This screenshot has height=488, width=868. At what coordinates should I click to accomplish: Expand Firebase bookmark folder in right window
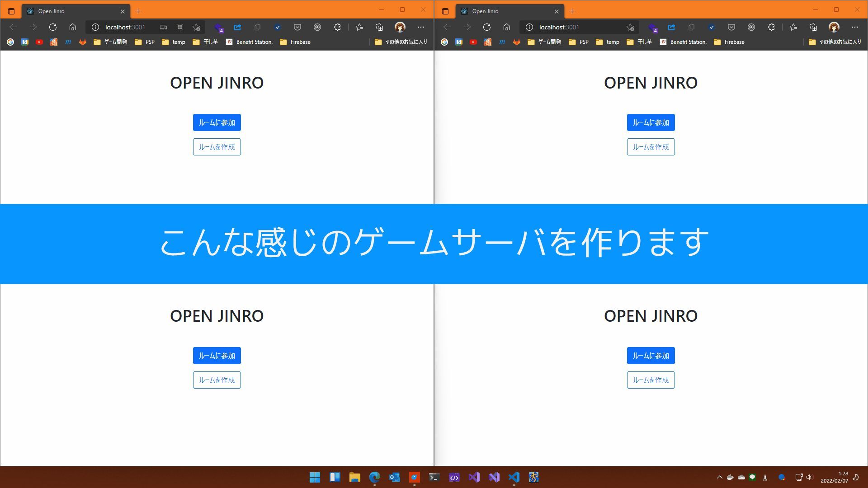[729, 42]
